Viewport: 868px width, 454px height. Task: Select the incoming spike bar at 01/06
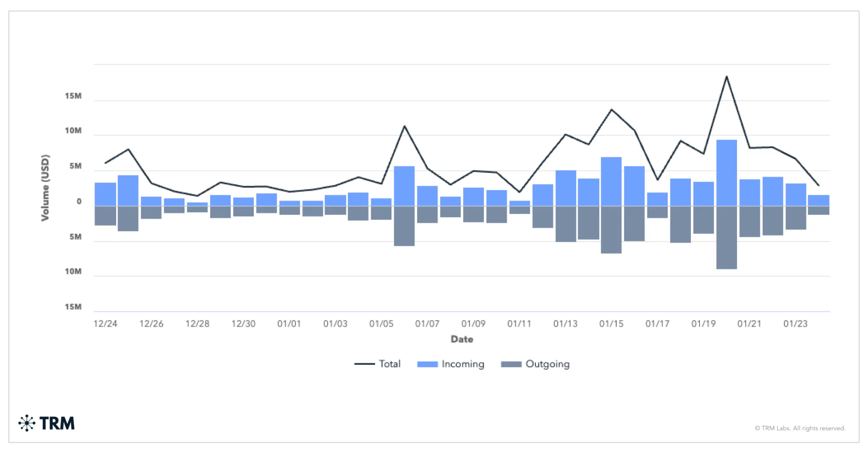tap(403, 182)
